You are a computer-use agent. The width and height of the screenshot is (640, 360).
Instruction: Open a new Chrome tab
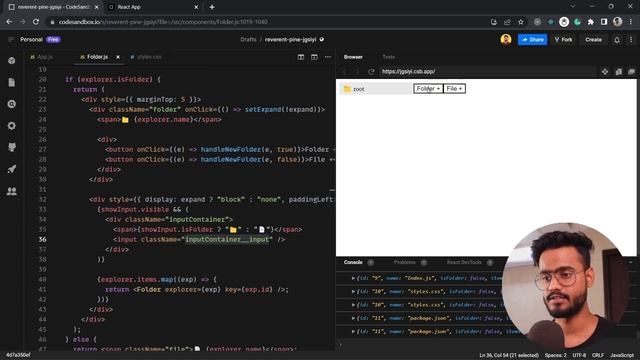pos(212,7)
